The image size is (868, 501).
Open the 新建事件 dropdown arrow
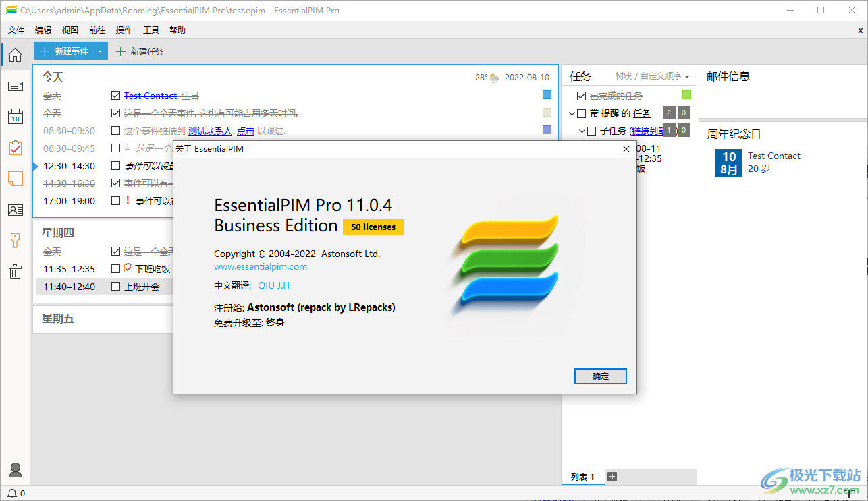(x=100, y=51)
